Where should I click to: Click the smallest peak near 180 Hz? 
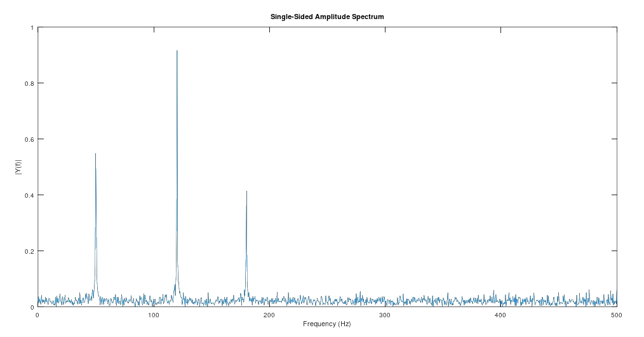(x=246, y=193)
